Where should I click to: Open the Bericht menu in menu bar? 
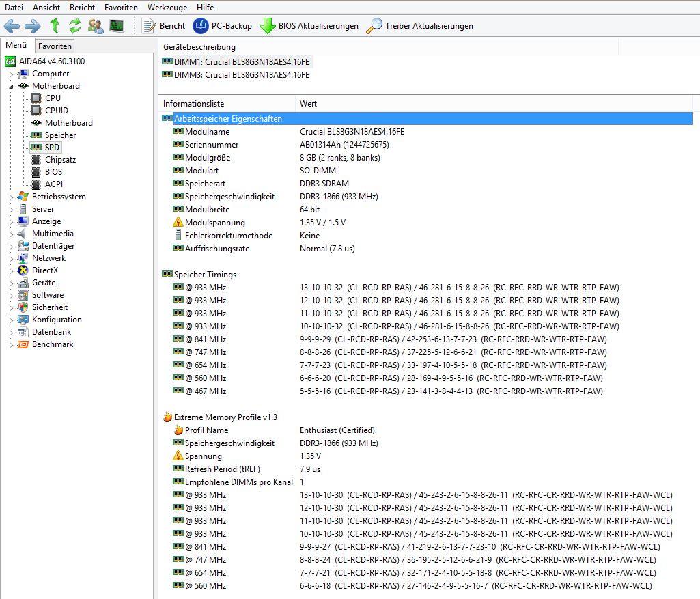82,7
